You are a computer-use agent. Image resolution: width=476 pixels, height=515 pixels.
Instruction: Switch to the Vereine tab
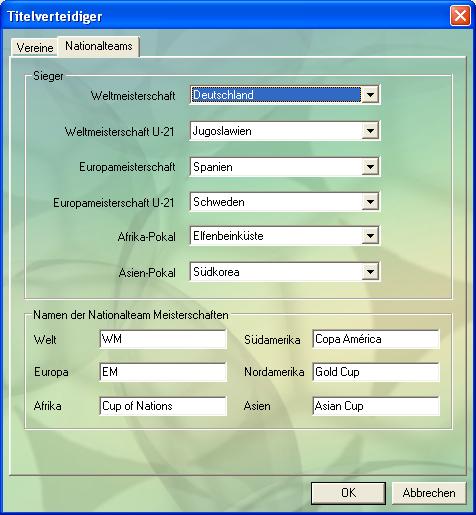35,48
